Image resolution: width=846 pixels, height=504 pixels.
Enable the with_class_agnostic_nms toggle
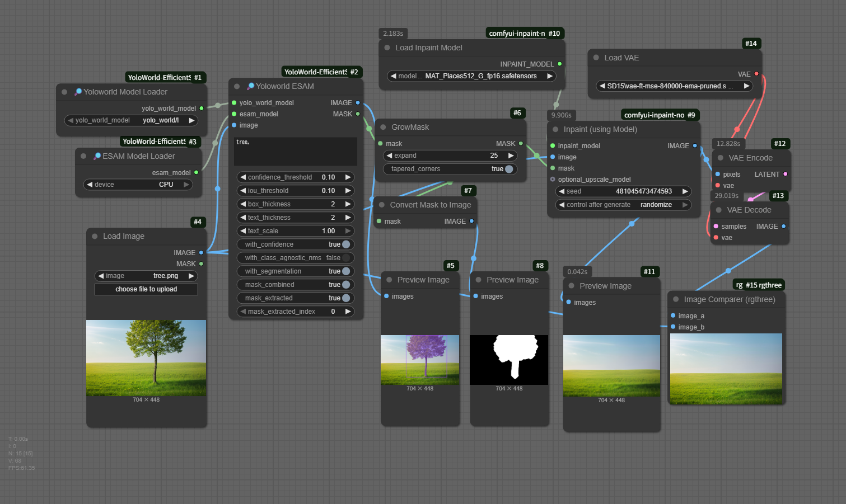[x=345, y=258]
